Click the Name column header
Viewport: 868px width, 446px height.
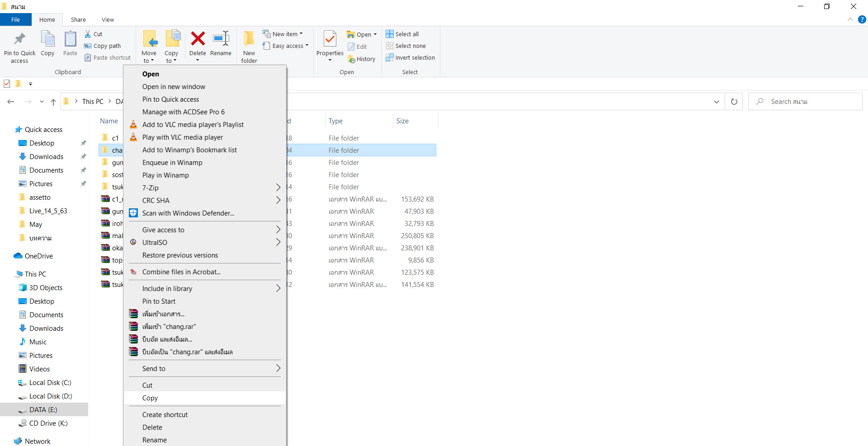click(x=109, y=121)
